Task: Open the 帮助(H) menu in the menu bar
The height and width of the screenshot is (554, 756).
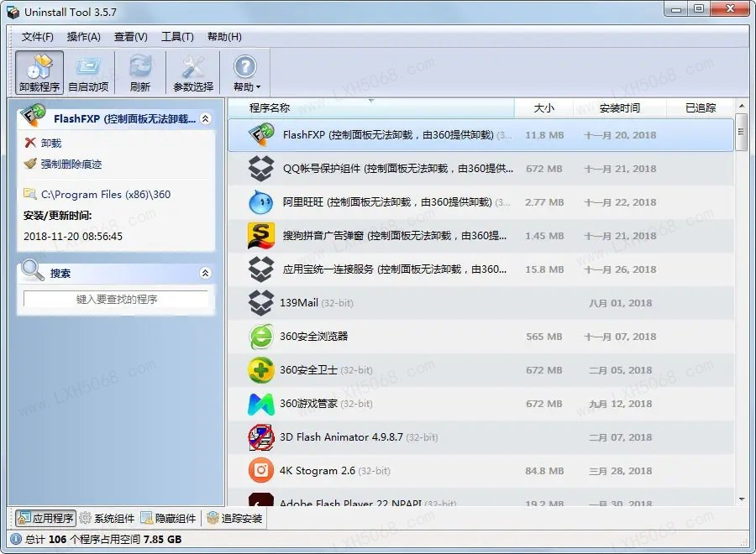Action: point(224,37)
